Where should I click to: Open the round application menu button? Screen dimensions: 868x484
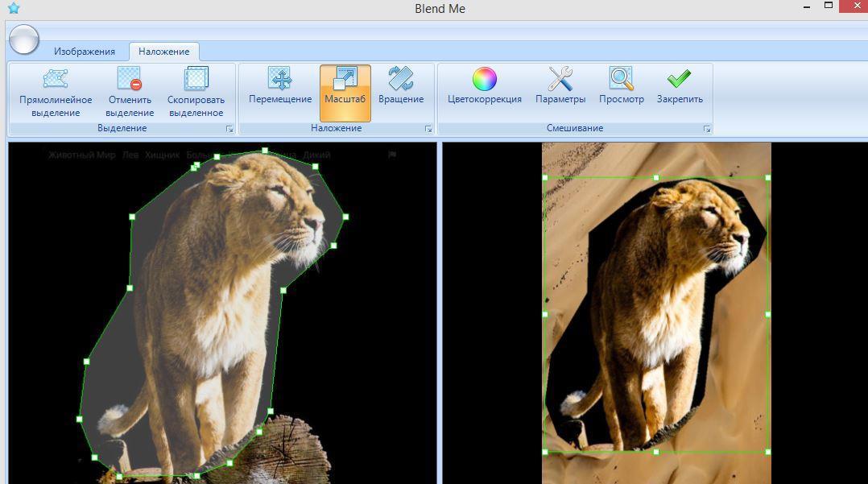coord(24,39)
